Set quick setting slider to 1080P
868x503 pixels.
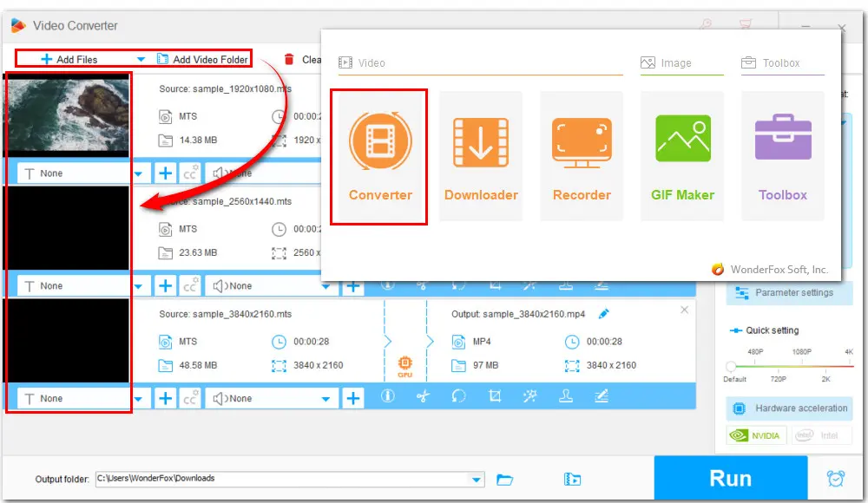(801, 352)
